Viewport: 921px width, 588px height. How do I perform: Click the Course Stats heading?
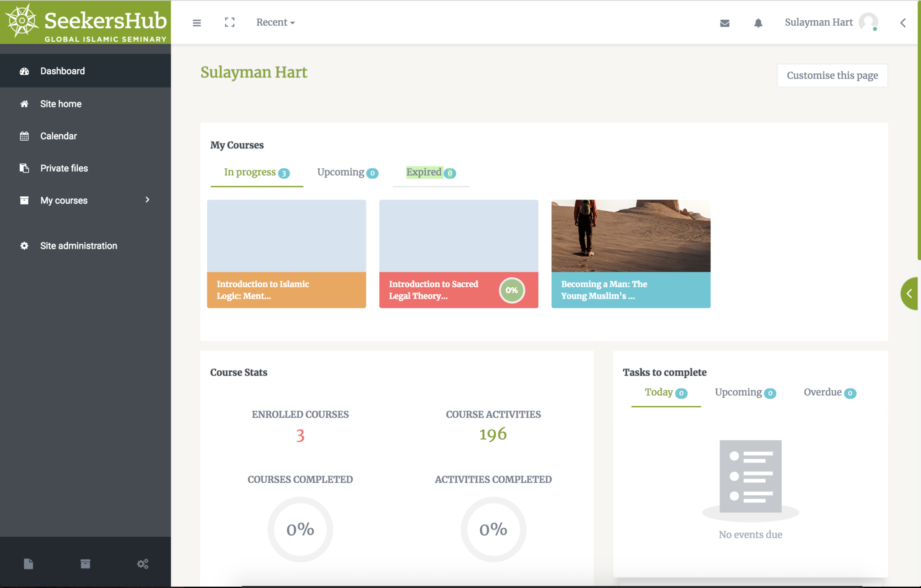click(239, 372)
